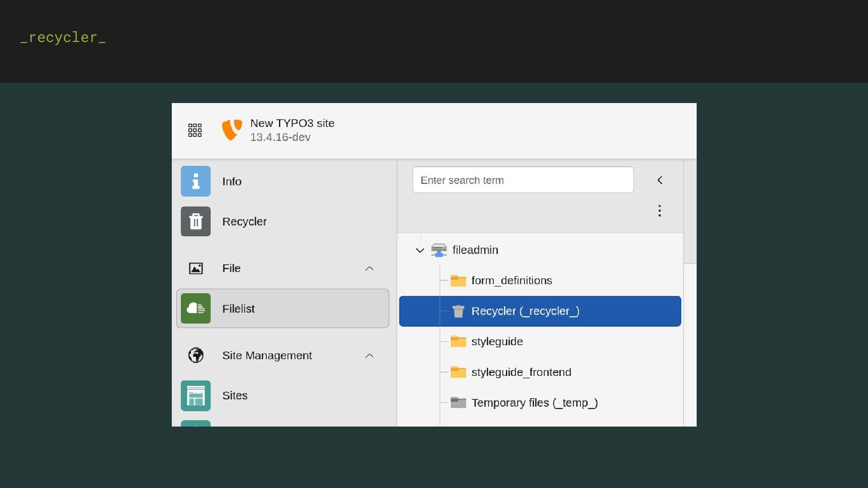Viewport: 868px width, 488px height.
Task: Click the Recycler trash can tree icon
Action: pyautogui.click(x=458, y=311)
